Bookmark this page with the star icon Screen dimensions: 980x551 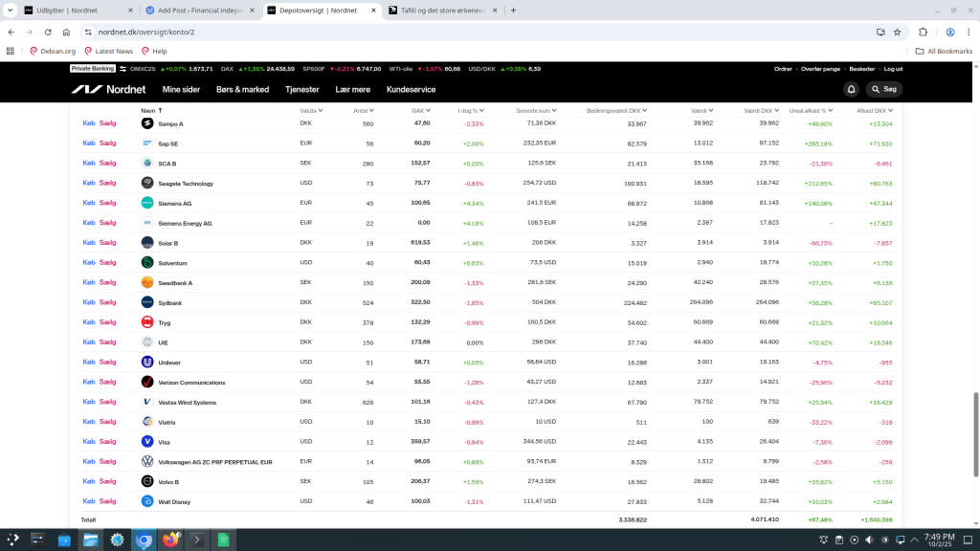897,32
